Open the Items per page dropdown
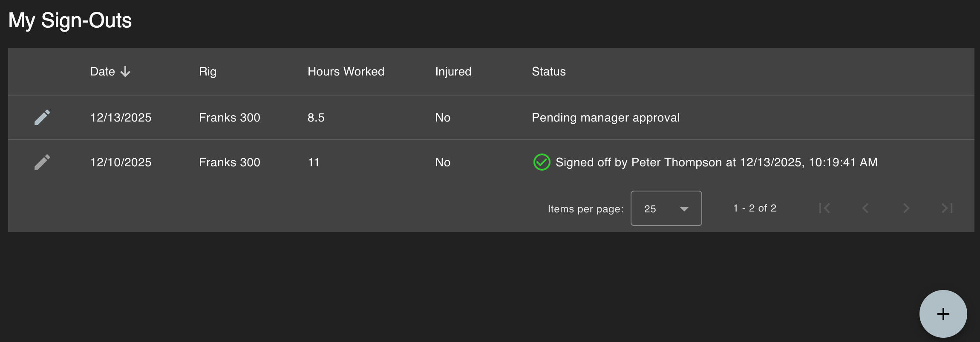Screen dimensions: 980x342 pos(666,209)
